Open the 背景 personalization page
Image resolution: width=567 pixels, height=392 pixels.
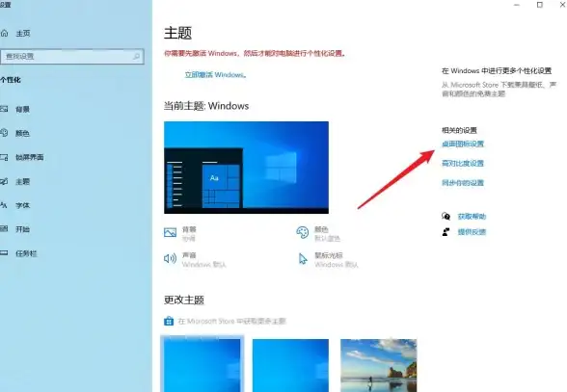[22, 109]
